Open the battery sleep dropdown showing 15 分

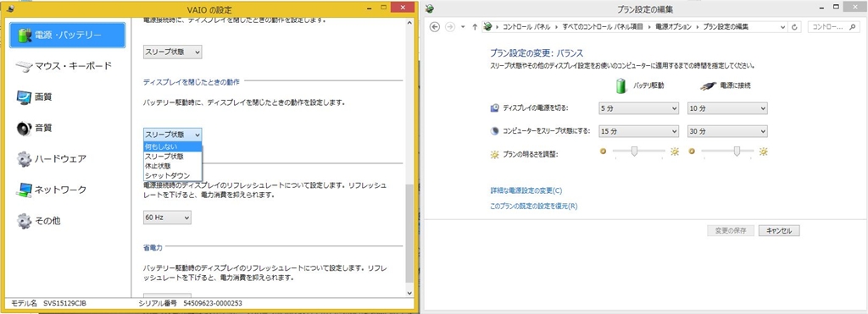tap(639, 131)
